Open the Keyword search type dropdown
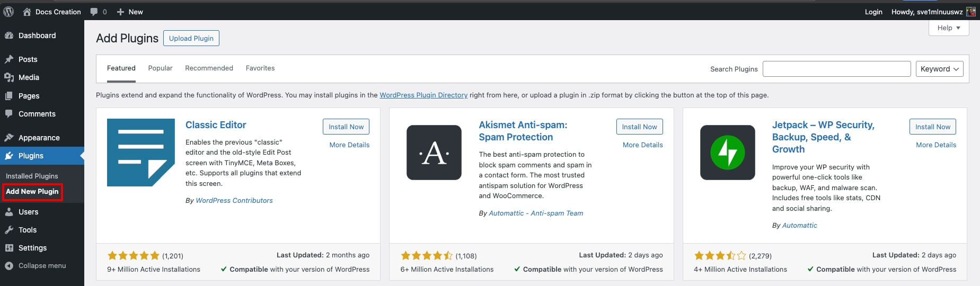Screen dimensions: 980x286 pos(939,69)
